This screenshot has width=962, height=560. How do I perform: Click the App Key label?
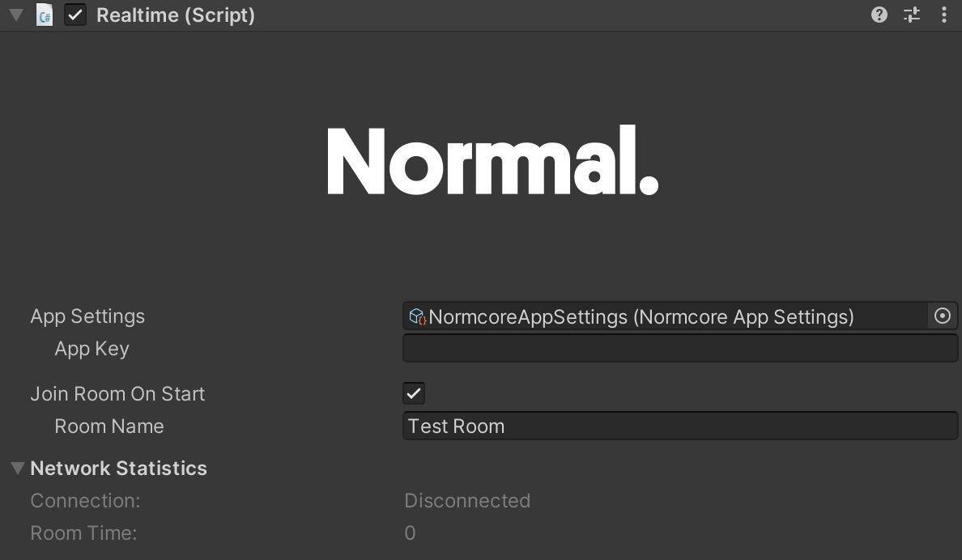pos(92,349)
